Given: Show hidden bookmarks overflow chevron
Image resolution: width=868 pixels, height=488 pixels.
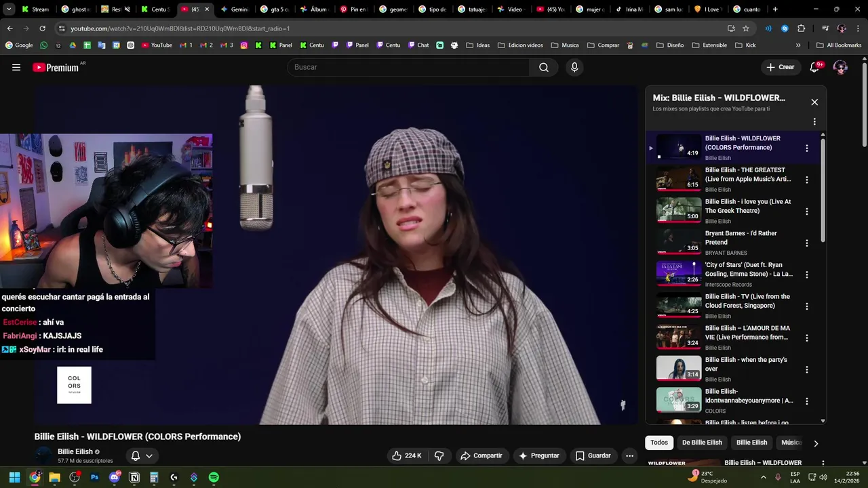Looking at the screenshot, I should point(798,45).
